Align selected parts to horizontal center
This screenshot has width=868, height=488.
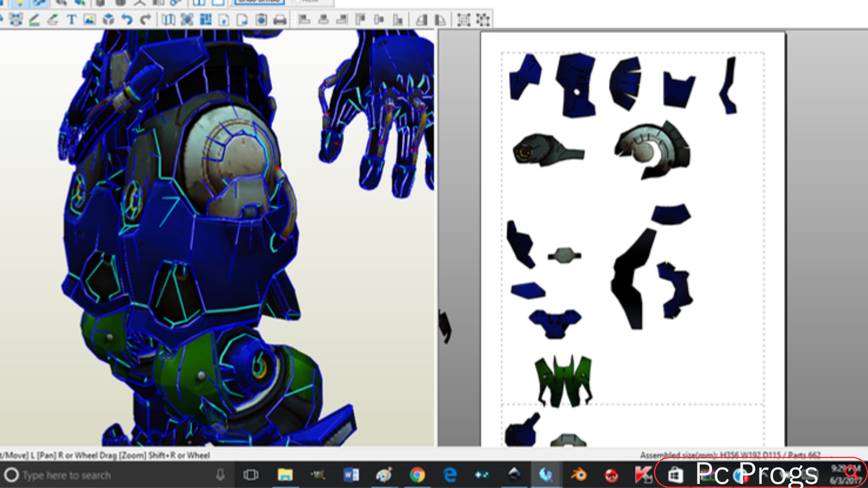(323, 20)
